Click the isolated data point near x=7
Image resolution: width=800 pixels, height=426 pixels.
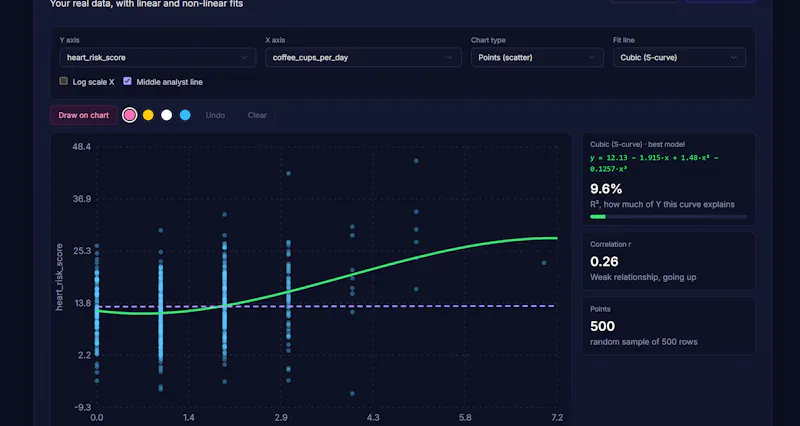point(544,263)
